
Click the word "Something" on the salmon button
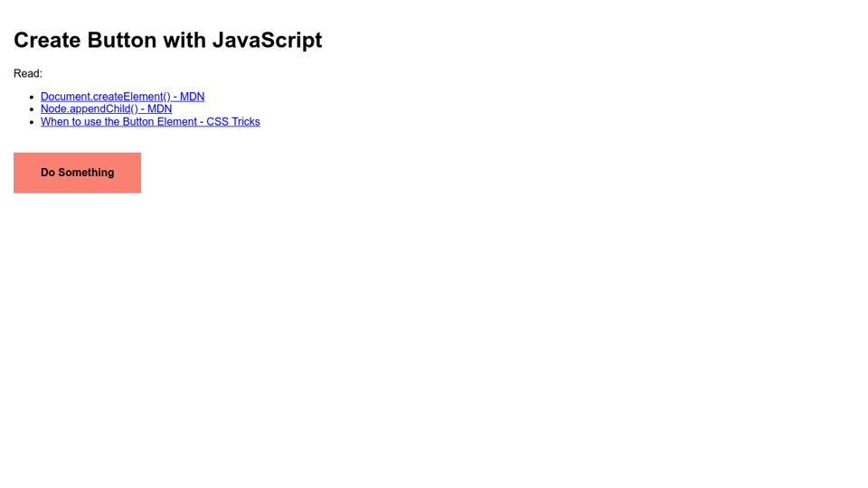pos(86,173)
